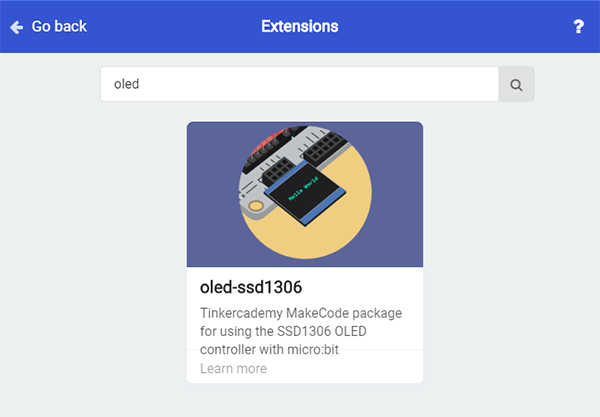Select the "Go back" label
The width and height of the screenshot is (600, 417).
(x=59, y=26)
